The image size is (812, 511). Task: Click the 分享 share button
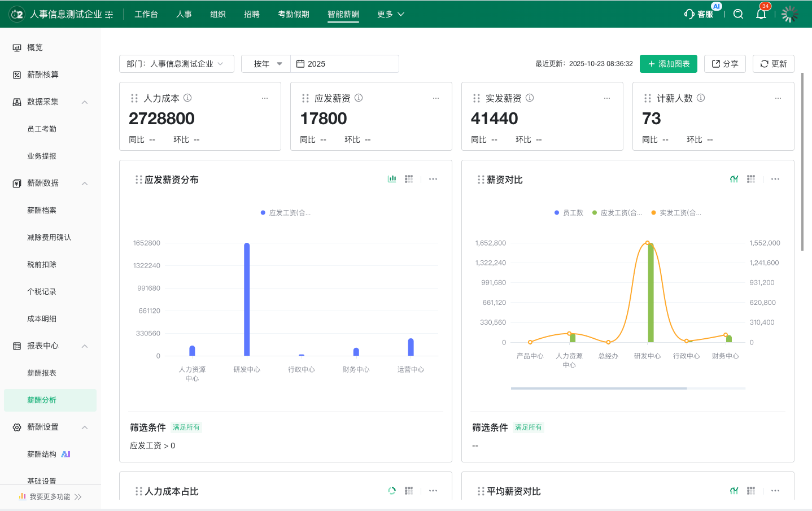724,64
